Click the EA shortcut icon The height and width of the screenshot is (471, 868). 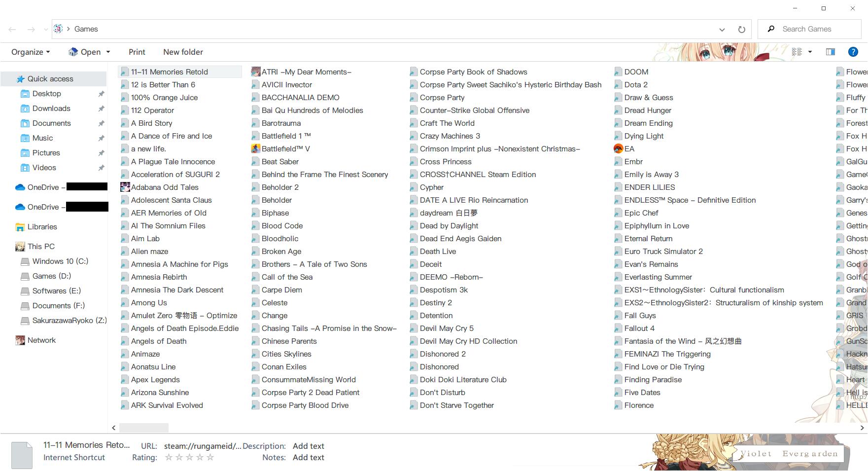(x=618, y=149)
